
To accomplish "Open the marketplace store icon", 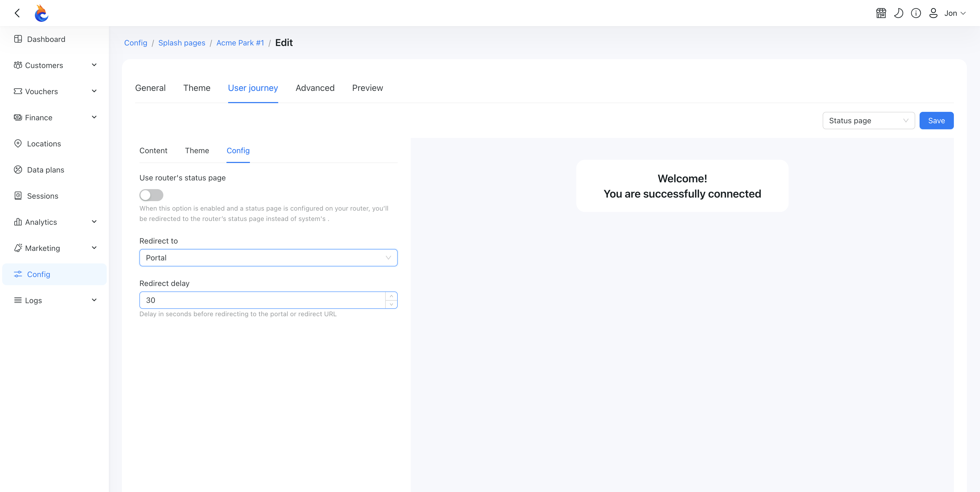I will point(881,13).
